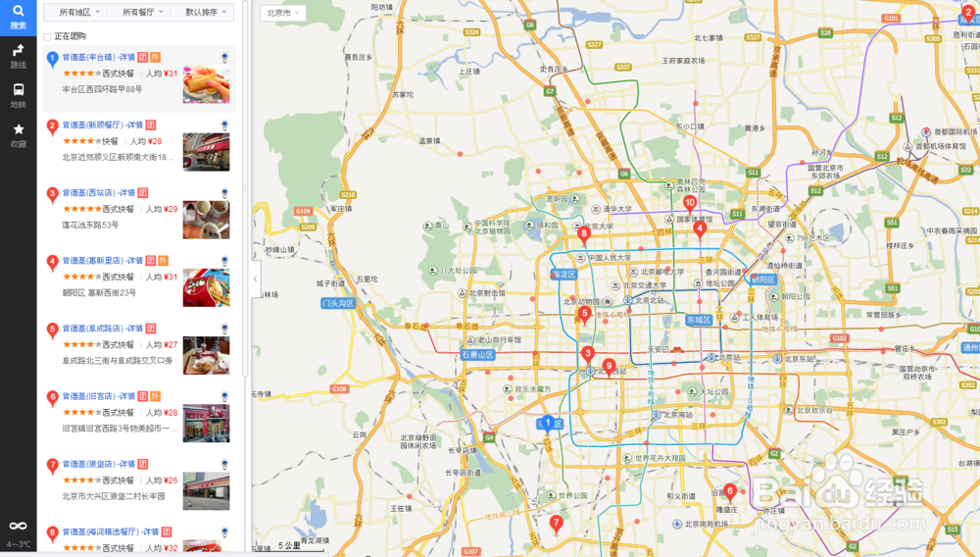Click the 团 badge on 肯德基(西站店)
The height and width of the screenshot is (557, 980).
(142, 193)
